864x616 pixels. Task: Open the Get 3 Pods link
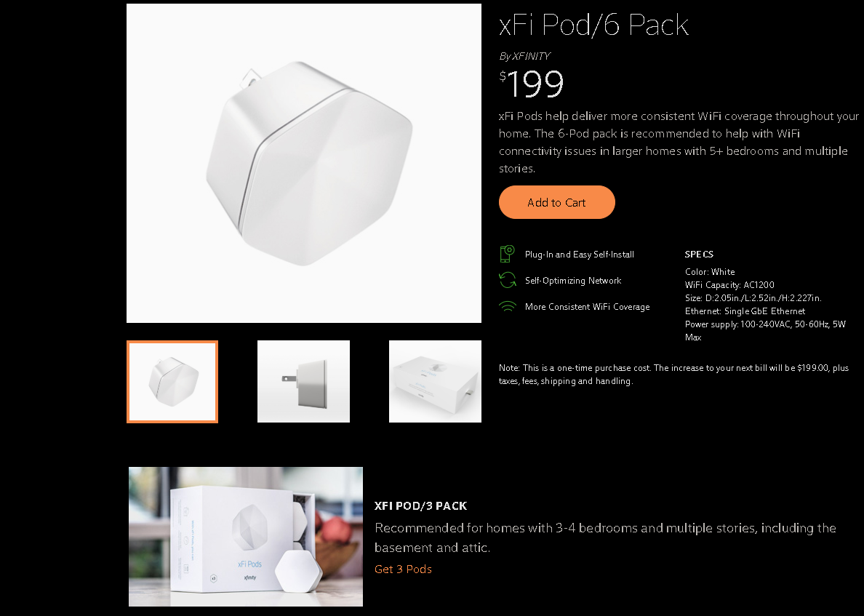tap(403, 569)
